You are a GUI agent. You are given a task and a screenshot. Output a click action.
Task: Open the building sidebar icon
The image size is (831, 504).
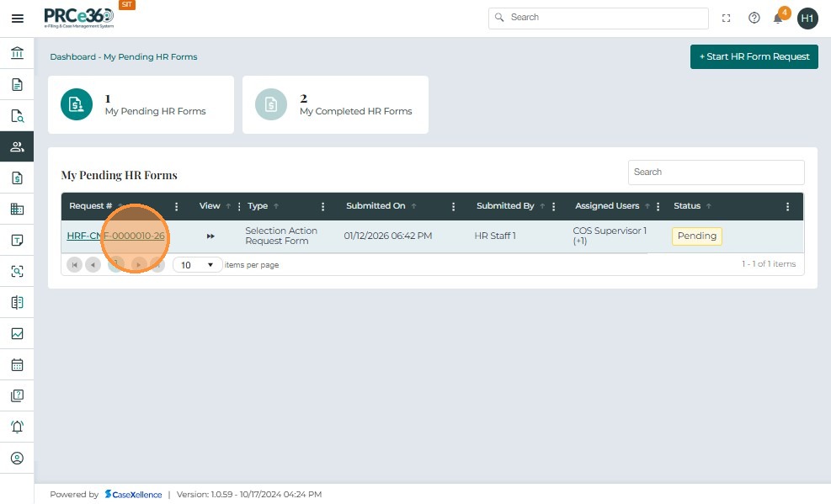tap(17, 210)
